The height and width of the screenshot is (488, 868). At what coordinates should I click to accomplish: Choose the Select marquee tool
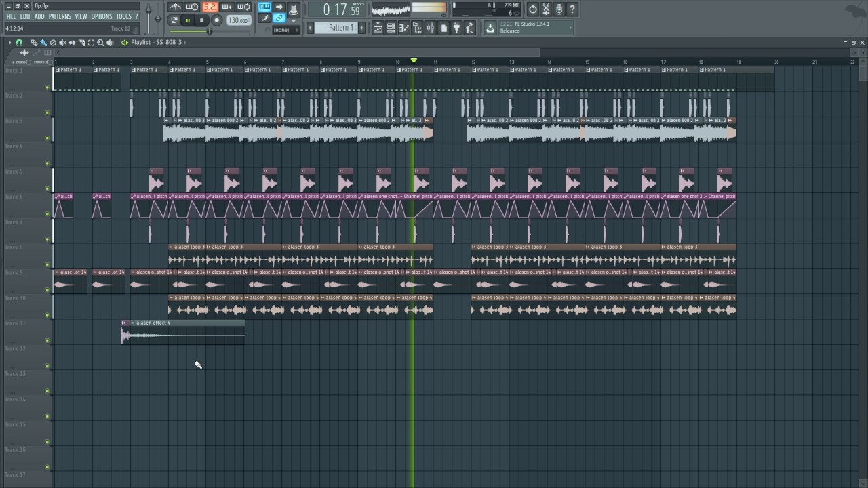[91, 42]
